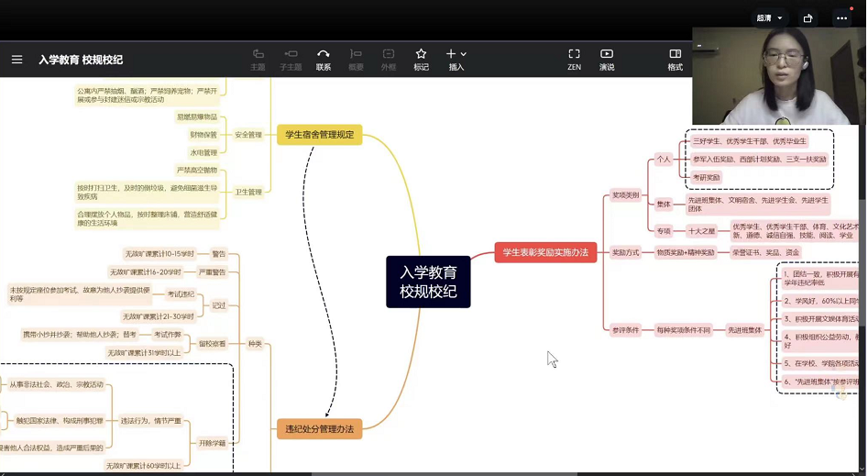Open the 插入 (Insert) dropdown
Screen dimensions: 868x476
[456, 59]
